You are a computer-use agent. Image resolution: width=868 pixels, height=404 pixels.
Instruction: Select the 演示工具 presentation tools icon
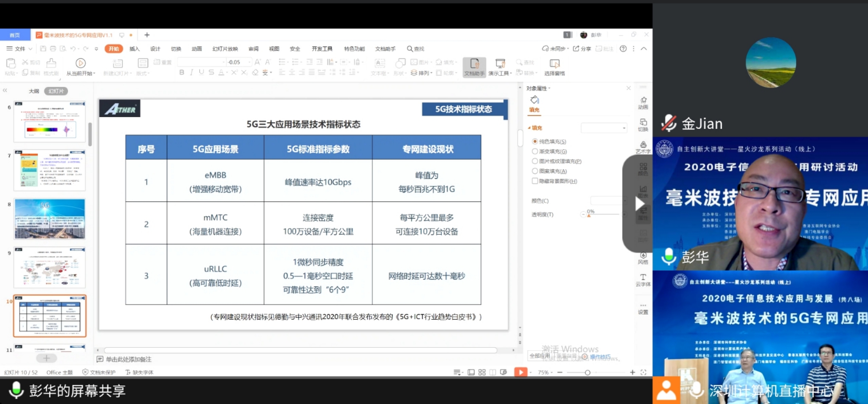[x=500, y=66]
